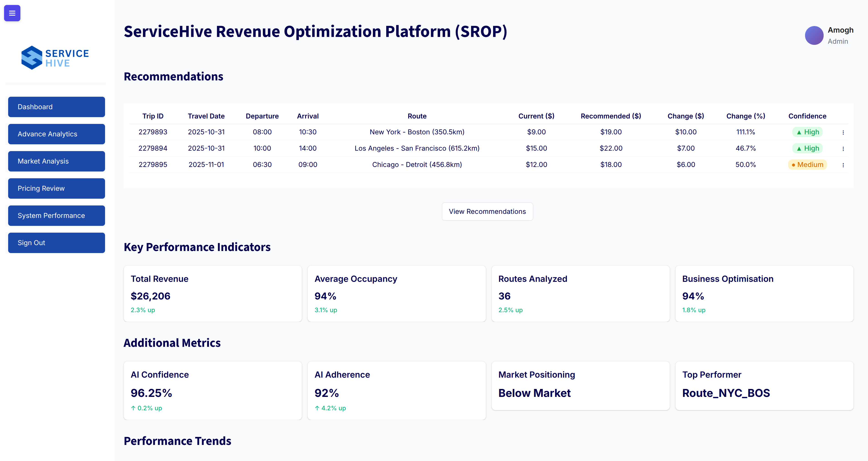868x461 pixels.
Task: Expand options for the Los Angeles trip row
Action: 843,148
